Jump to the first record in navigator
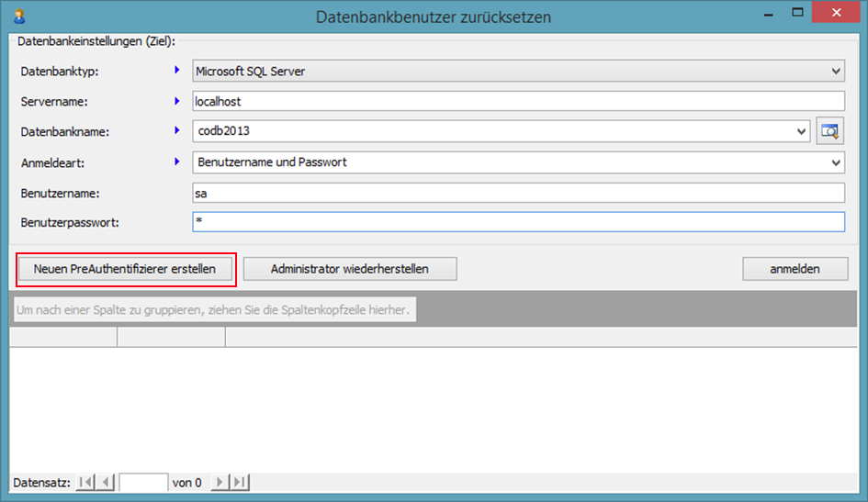The height and width of the screenshot is (502, 868). 85,482
